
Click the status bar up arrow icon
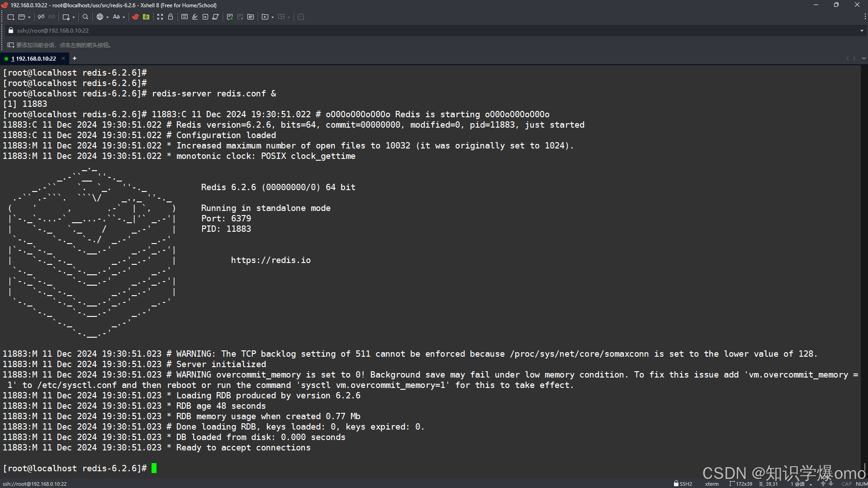tap(823, 484)
